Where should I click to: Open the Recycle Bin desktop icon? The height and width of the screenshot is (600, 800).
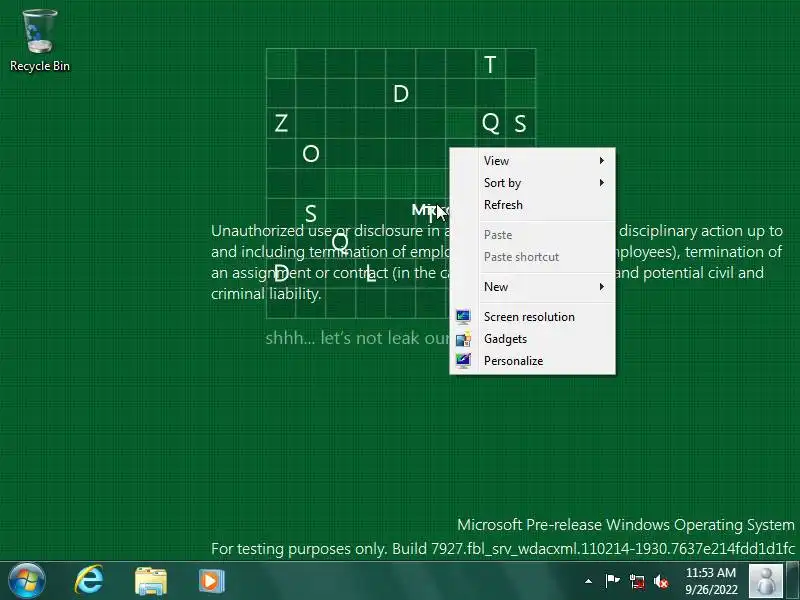[40, 41]
